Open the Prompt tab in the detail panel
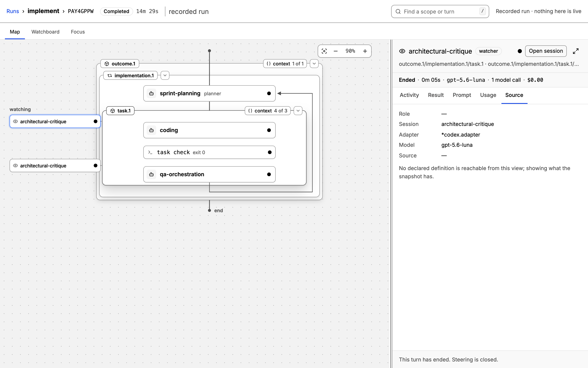 point(462,95)
